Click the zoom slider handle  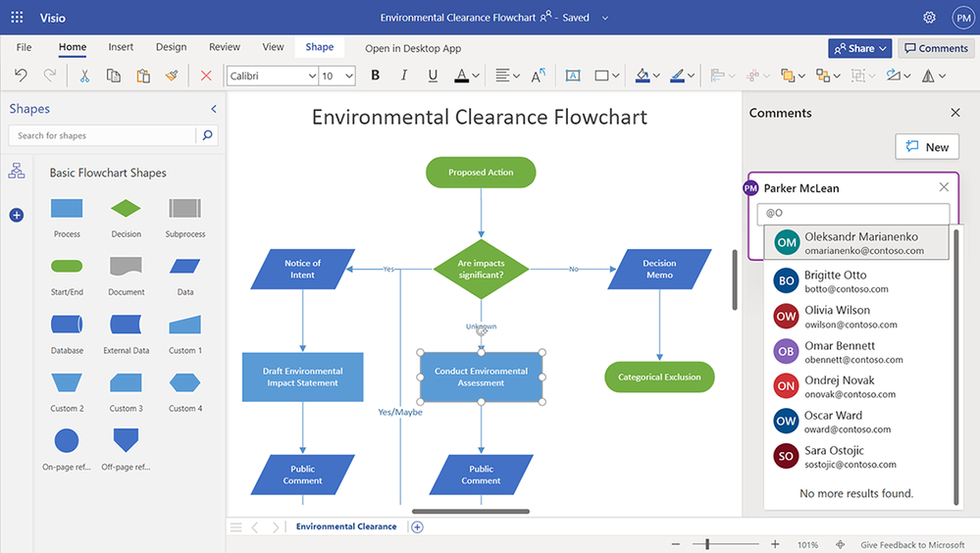[707, 544]
